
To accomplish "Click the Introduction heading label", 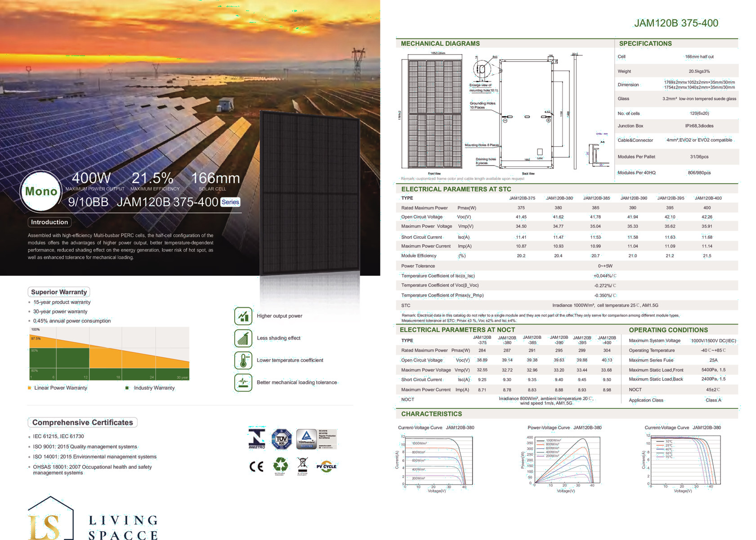I will point(49,222).
